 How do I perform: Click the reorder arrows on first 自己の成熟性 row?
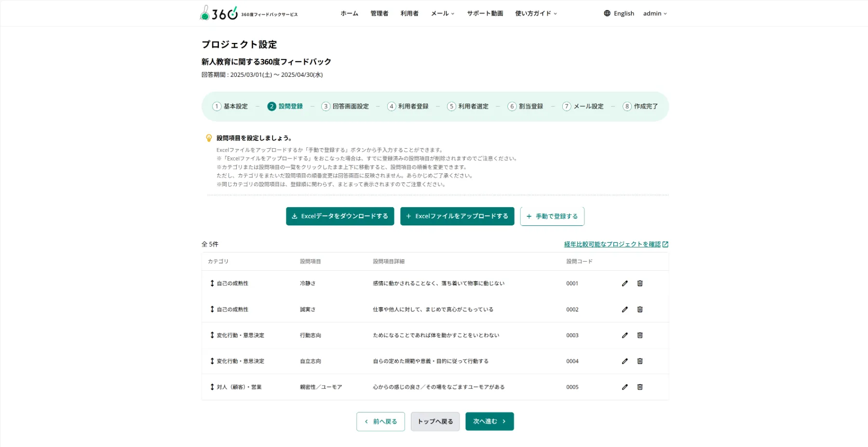(211, 283)
